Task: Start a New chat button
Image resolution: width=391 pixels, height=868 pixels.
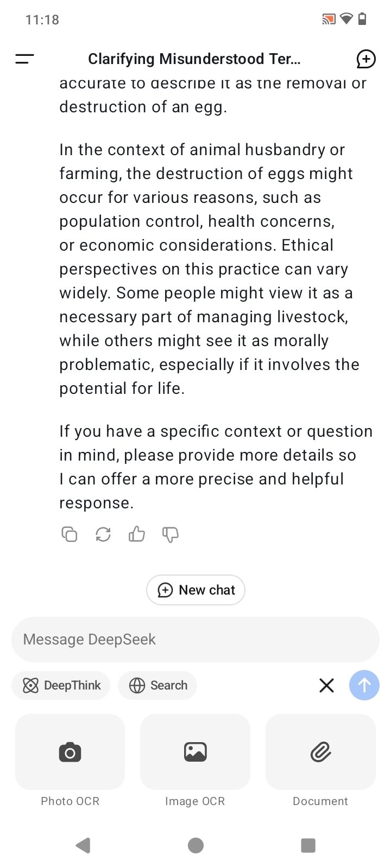Action: click(x=195, y=590)
